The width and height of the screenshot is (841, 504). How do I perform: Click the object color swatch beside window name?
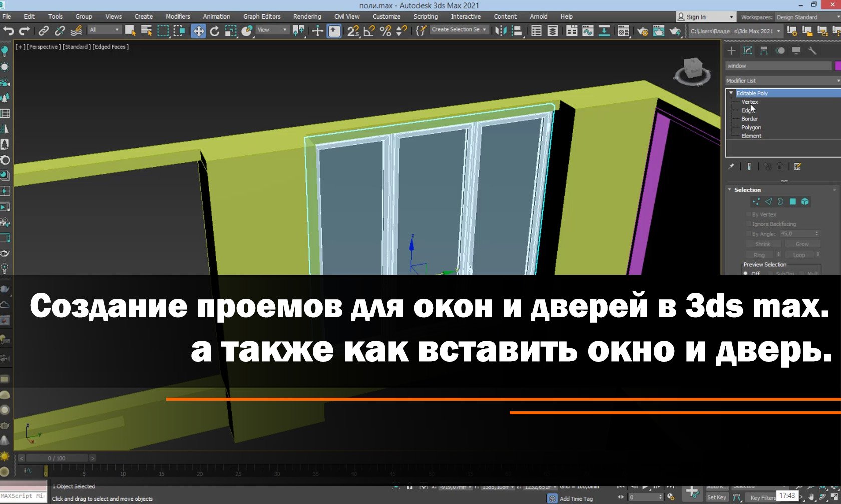(x=837, y=65)
